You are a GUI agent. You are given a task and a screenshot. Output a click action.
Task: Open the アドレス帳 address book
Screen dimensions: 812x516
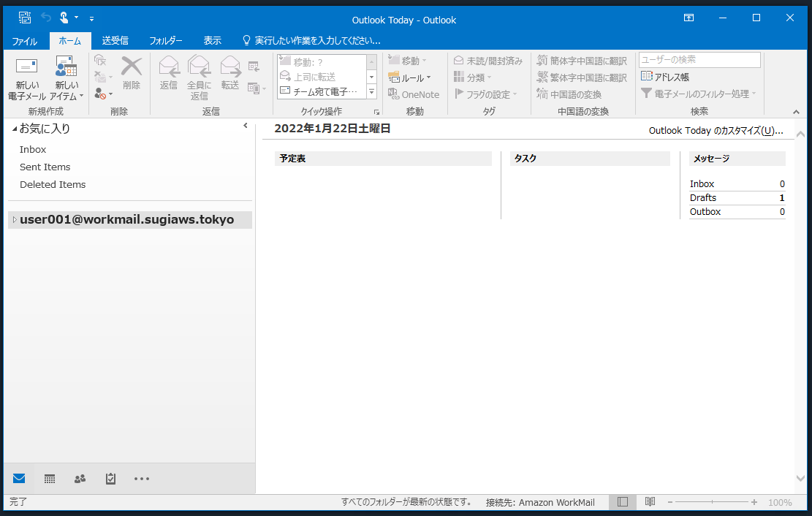tap(665, 77)
